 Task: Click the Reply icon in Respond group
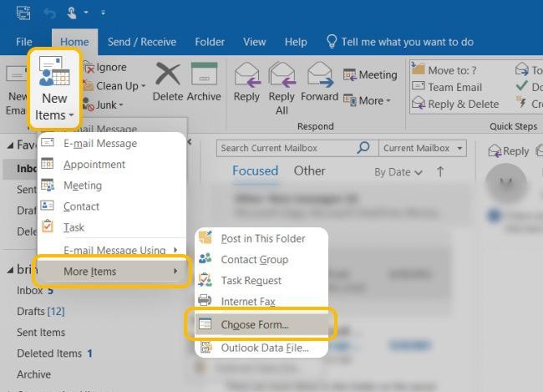pyautogui.click(x=246, y=75)
